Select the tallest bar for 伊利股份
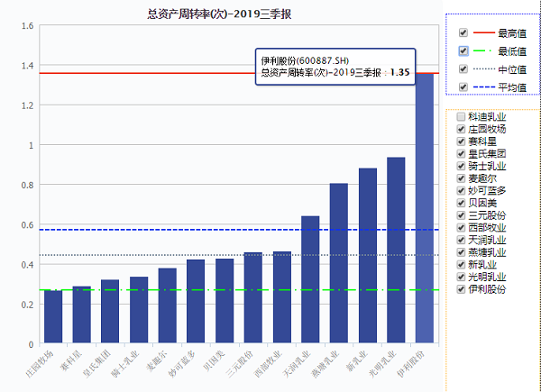 point(424,209)
